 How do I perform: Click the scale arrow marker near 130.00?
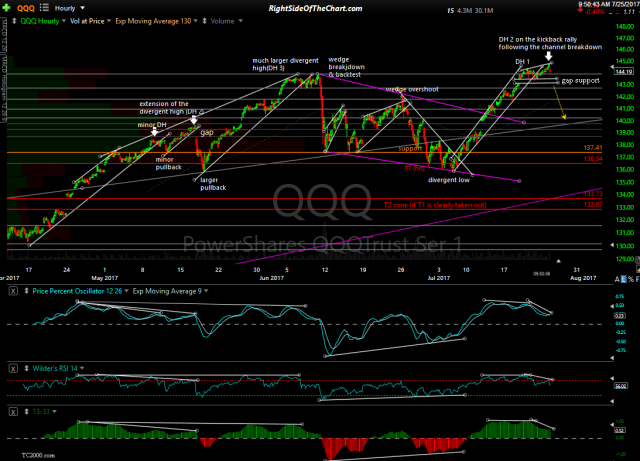(612, 245)
